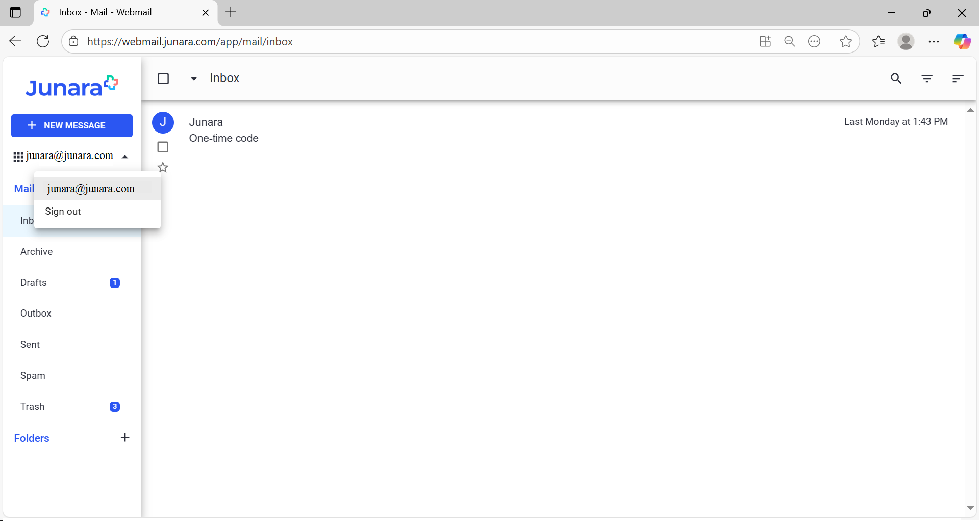Image resolution: width=980 pixels, height=521 pixels.
Task: Open browser apps extension icon
Action: point(765,41)
